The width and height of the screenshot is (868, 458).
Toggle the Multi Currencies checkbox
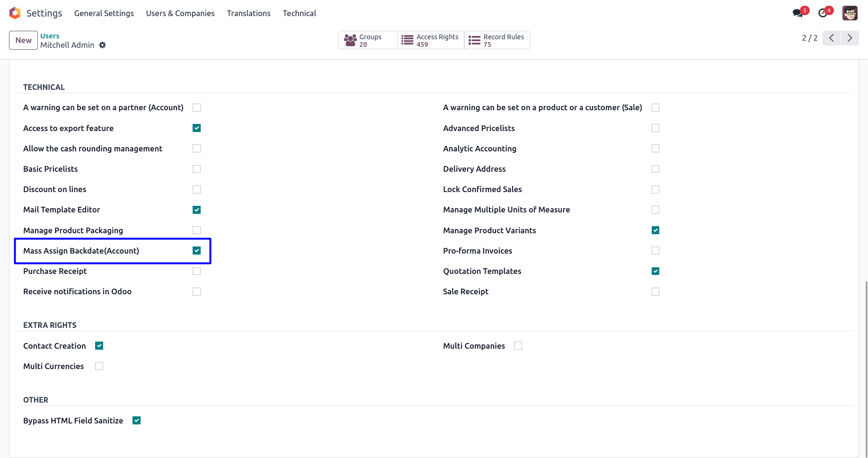pyautogui.click(x=99, y=366)
